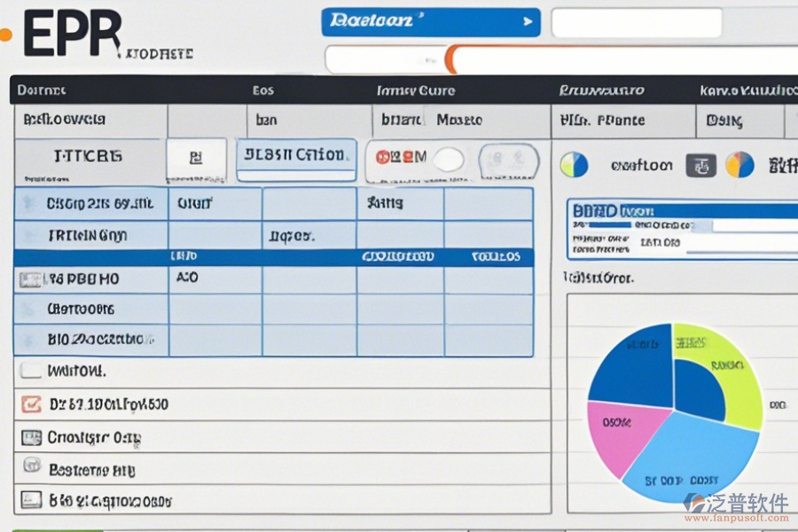
Task: Open the Eos menu
Action: [263, 90]
